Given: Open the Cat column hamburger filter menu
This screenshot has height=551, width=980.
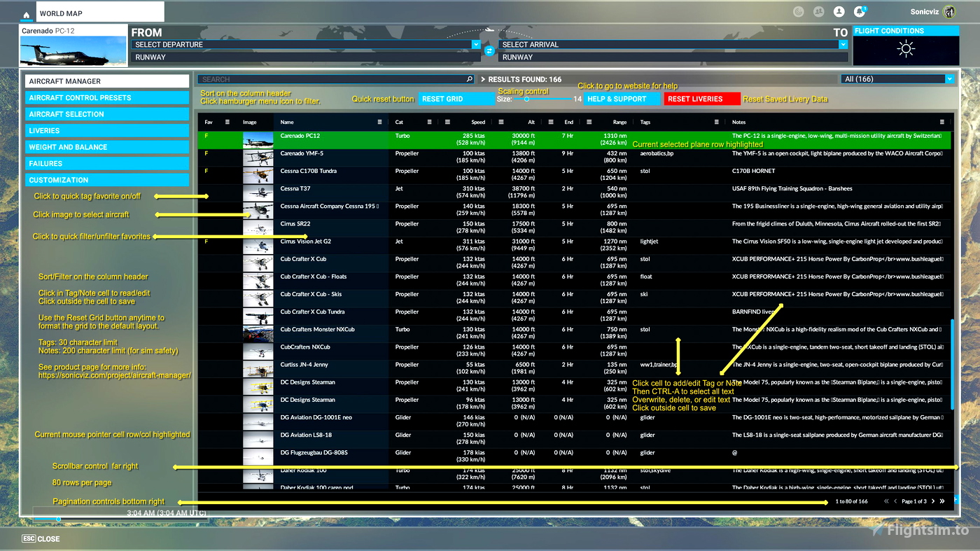Looking at the screenshot, I should [x=428, y=122].
